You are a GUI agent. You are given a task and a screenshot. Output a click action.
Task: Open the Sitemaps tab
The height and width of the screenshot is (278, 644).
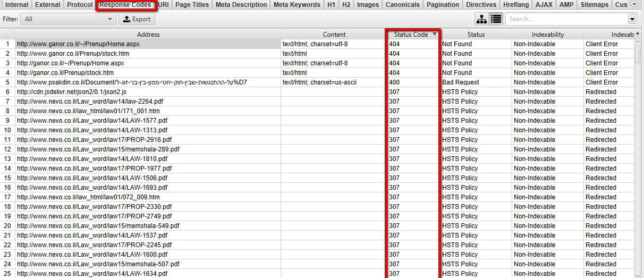595,5
